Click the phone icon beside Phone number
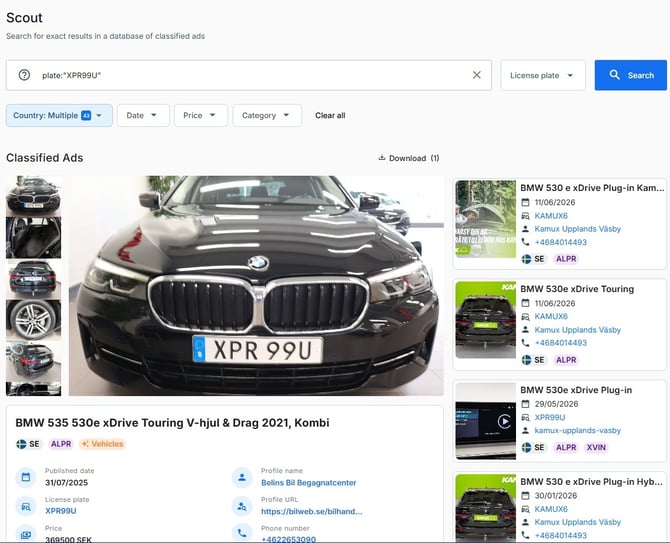This screenshot has width=670, height=543. tap(242, 533)
